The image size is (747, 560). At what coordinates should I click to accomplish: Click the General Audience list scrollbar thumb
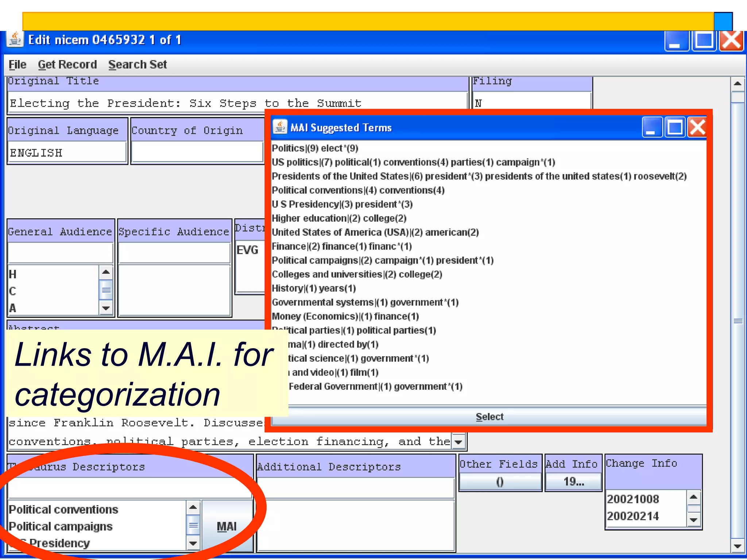tap(106, 290)
